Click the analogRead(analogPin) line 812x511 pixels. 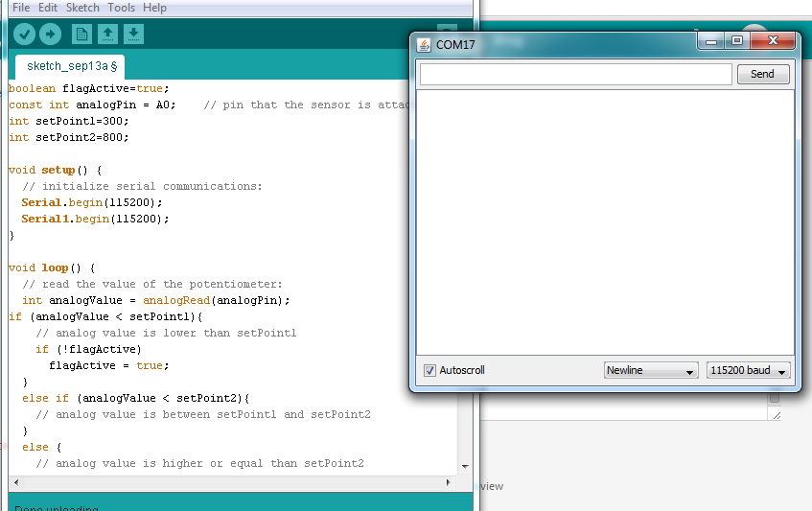156,300
